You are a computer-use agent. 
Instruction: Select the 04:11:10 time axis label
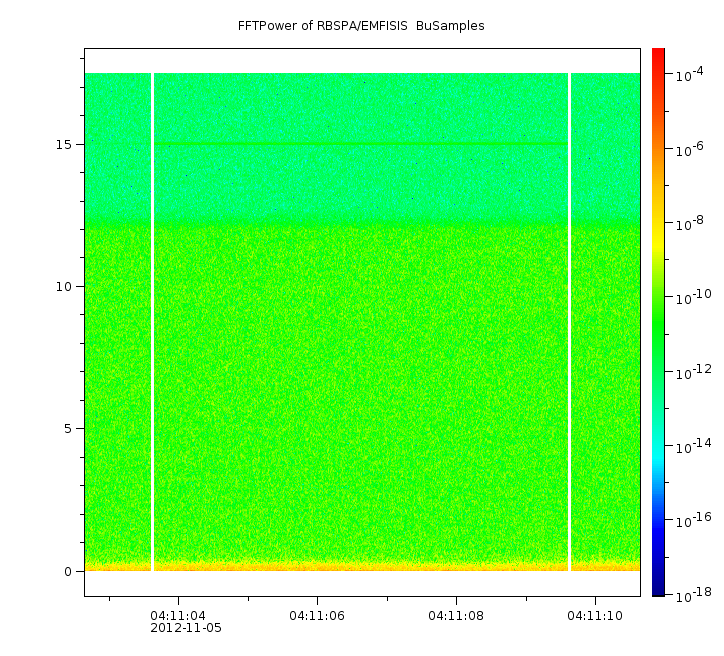coord(596,615)
